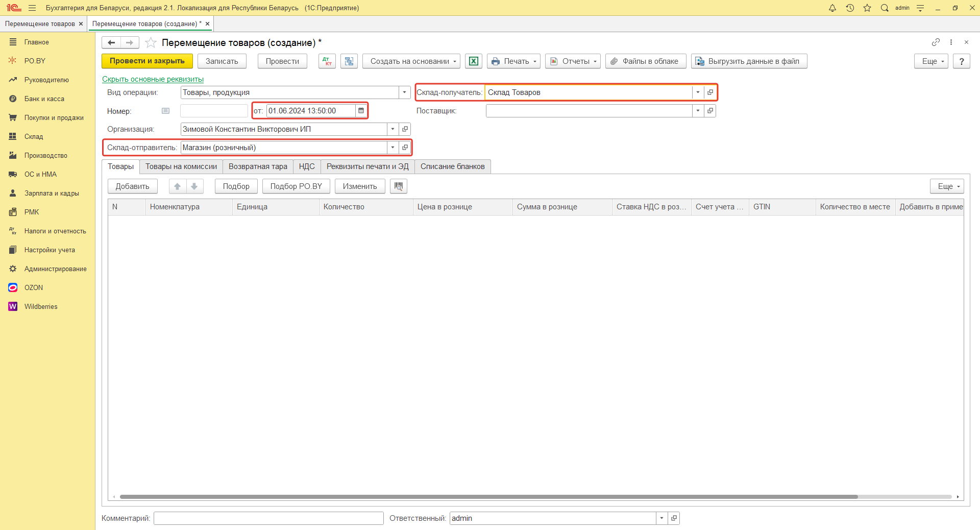Open table toolbar Еще menu
The width and height of the screenshot is (980, 530).
coord(947,186)
